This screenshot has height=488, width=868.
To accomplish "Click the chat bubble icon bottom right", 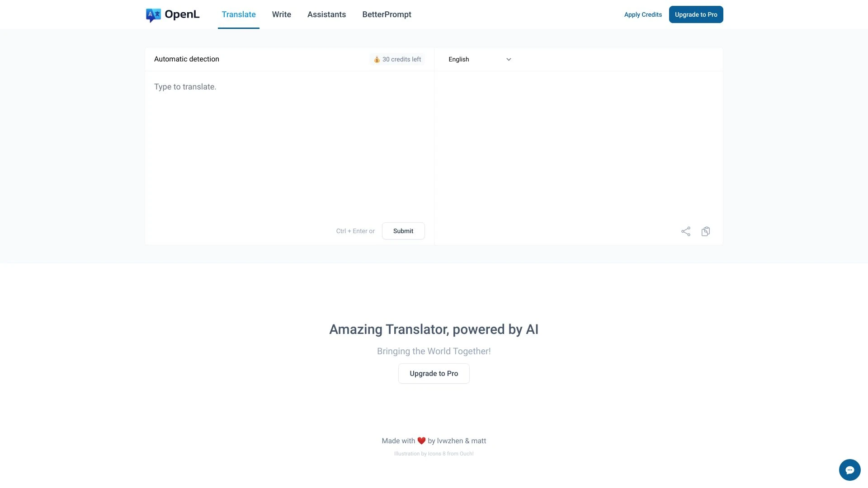I will 849,469.
